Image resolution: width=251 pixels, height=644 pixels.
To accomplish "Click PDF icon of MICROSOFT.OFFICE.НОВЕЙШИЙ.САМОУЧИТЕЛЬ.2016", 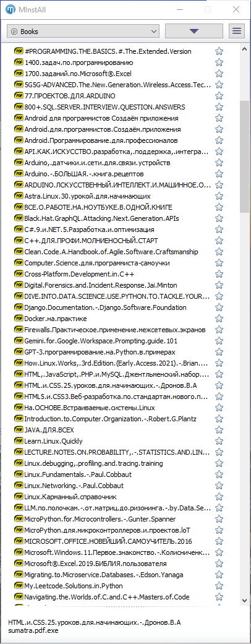I will pyautogui.click(x=19, y=541).
